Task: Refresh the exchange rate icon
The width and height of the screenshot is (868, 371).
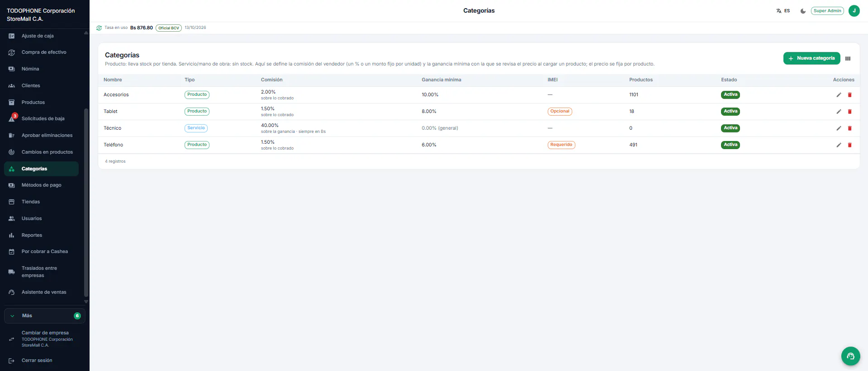Action: (x=99, y=28)
